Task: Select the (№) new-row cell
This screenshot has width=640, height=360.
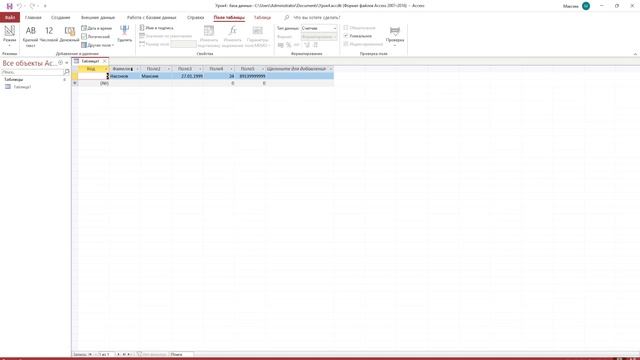Action: tap(93, 83)
